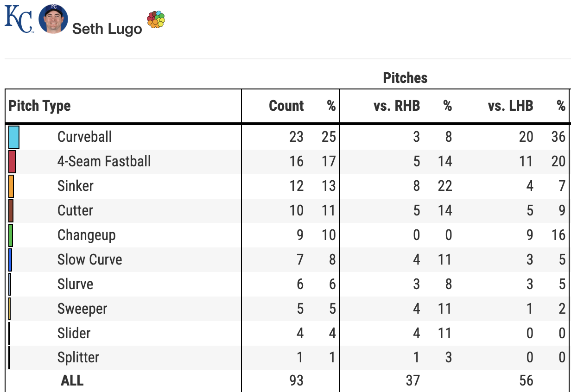Viewport: 571px width, 392px height.
Task: Click the Curveball light blue color swatch
Action: tap(14, 137)
